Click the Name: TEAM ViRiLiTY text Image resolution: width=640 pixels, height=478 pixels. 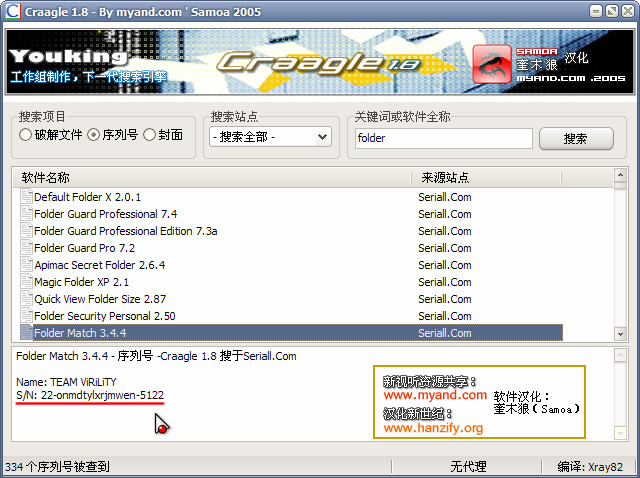tap(66, 382)
